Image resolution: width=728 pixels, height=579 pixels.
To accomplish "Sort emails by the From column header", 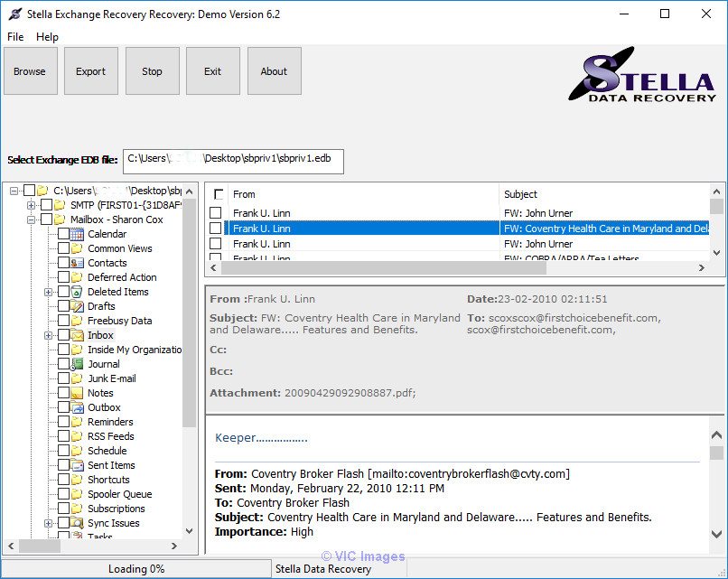I will (x=363, y=194).
